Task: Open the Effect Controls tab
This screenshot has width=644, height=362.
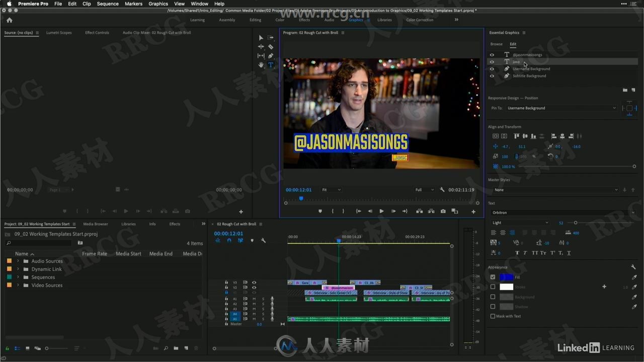Action: tap(97, 33)
